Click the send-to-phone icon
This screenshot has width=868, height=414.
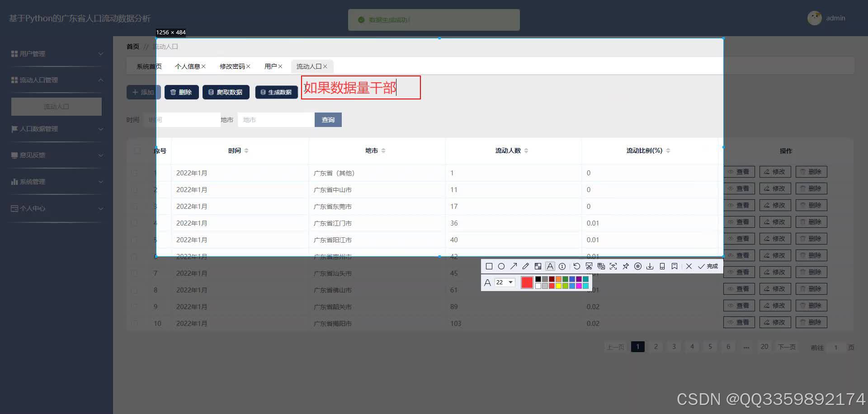tap(662, 266)
